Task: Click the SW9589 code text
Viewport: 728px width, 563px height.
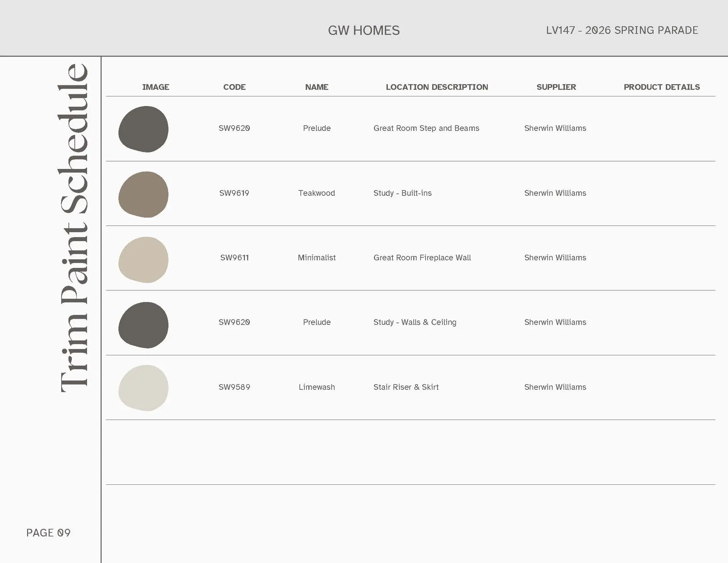Action: tap(234, 387)
